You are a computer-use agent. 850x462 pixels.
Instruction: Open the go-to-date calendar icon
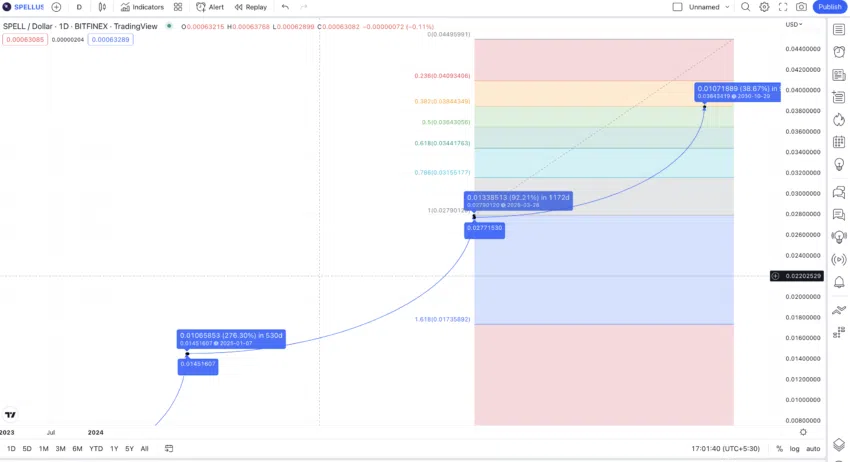point(169,448)
